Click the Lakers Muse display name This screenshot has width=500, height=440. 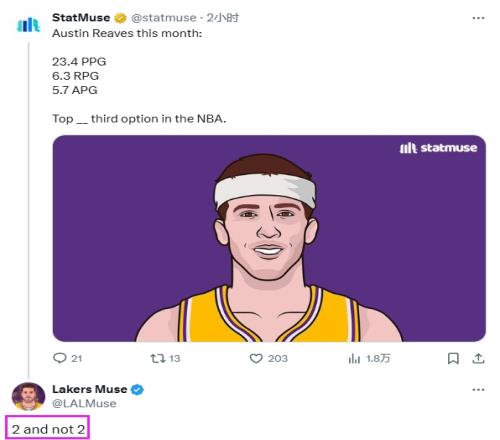(x=90, y=389)
